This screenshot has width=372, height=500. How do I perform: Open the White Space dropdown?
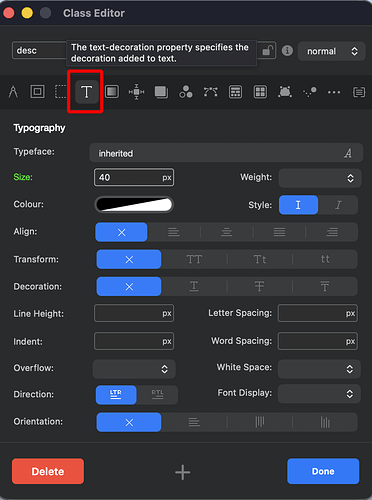(x=319, y=369)
